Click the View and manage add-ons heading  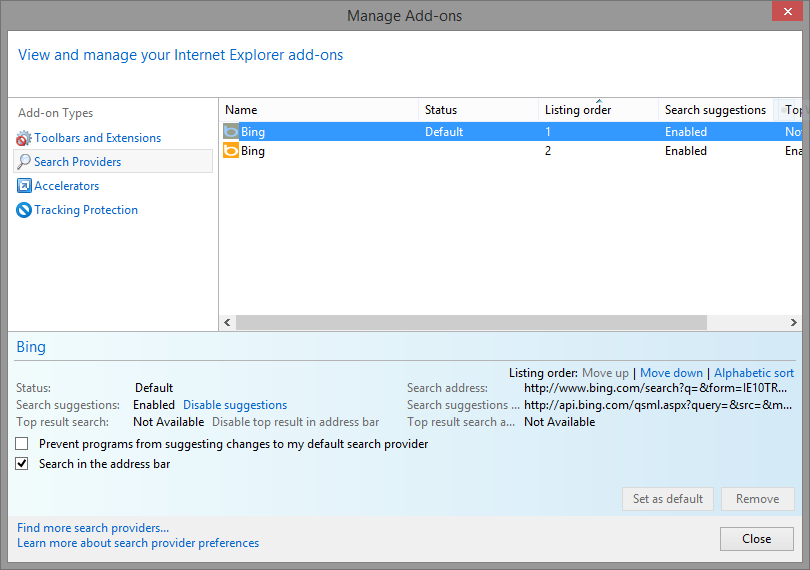pyautogui.click(x=180, y=55)
